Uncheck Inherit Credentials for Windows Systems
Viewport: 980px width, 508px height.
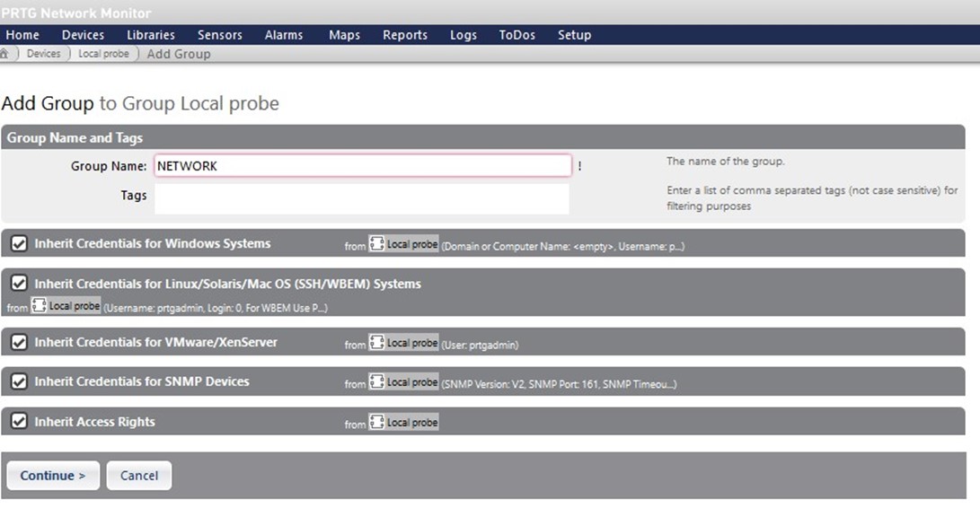(20, 244)
